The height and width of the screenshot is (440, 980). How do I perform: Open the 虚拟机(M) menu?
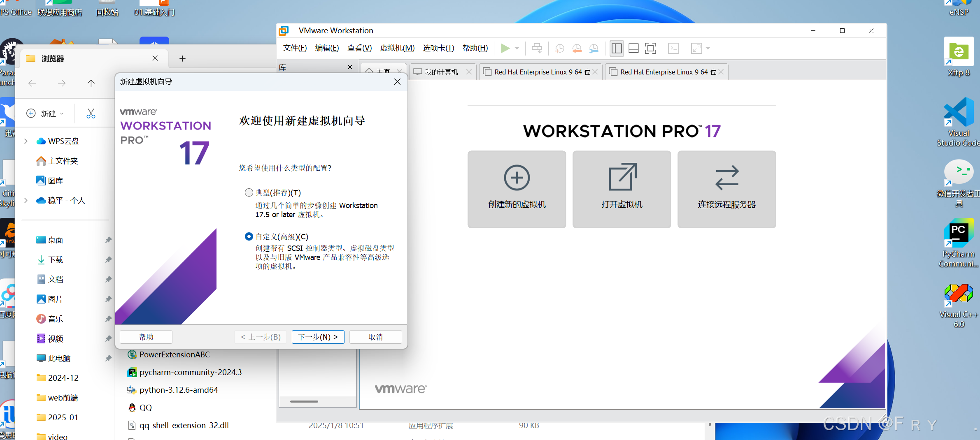(397, 48)
